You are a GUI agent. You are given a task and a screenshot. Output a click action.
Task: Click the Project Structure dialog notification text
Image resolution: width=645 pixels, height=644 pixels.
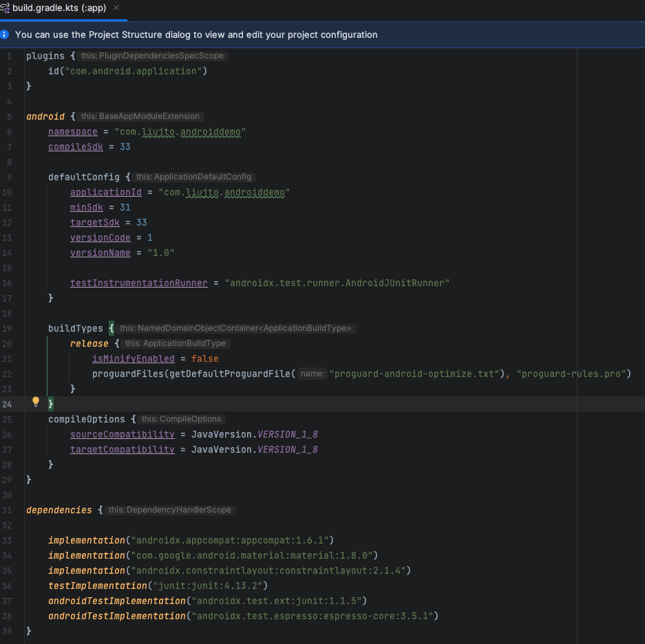(196, 34)
